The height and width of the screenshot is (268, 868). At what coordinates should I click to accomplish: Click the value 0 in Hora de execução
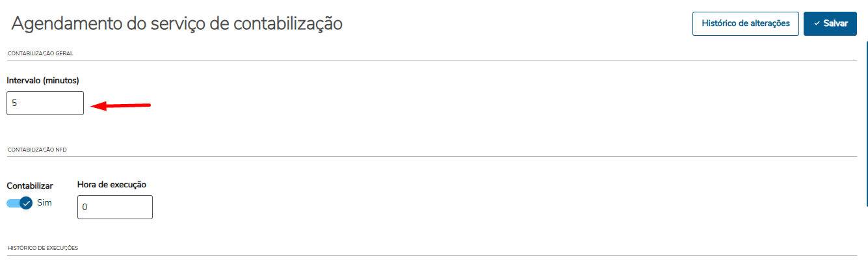pos(85,207)
